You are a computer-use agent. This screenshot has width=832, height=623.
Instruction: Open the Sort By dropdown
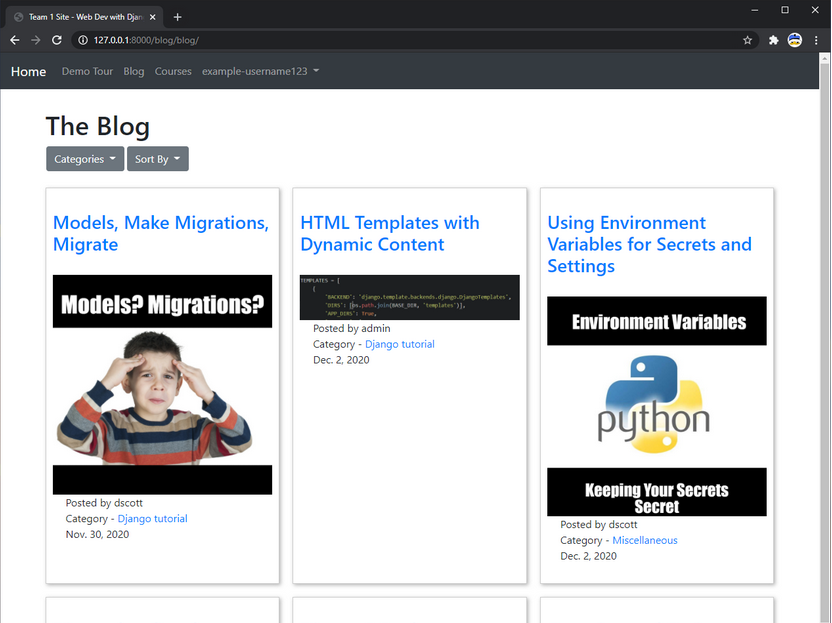(x=157, y=159)
